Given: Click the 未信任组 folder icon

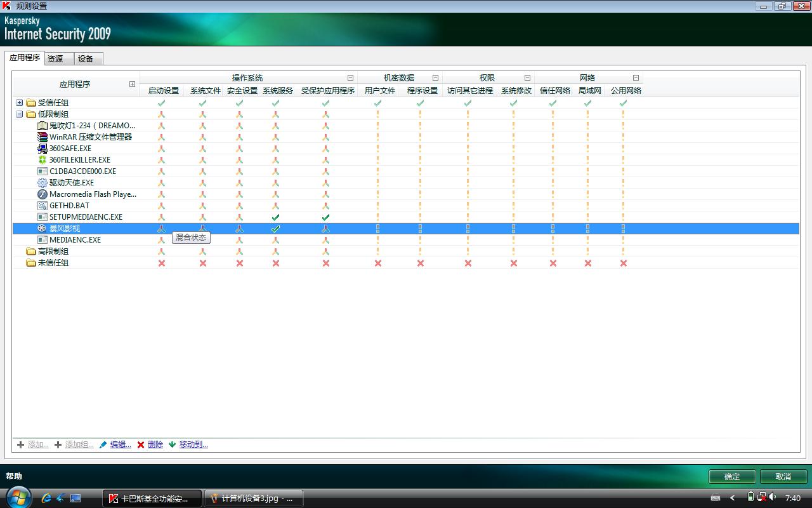Looking at the screenshot, I should click(x=30, y=263).
